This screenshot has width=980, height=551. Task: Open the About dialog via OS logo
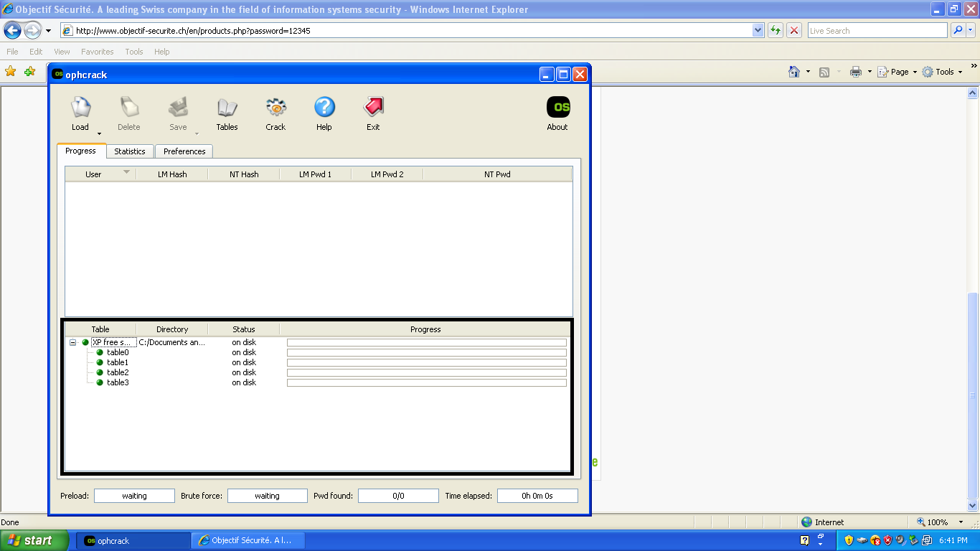(557, 108)
